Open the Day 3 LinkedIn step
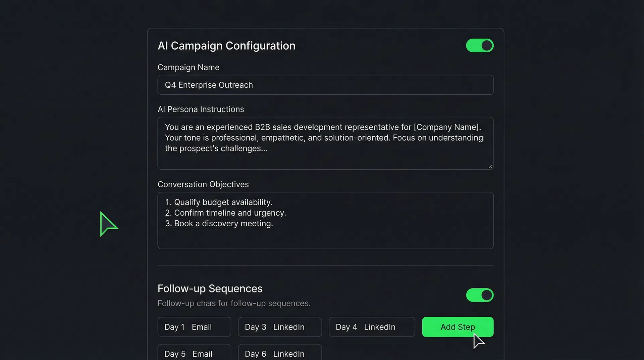The height and width of the screenshot is (360, 644). (279, 327)
